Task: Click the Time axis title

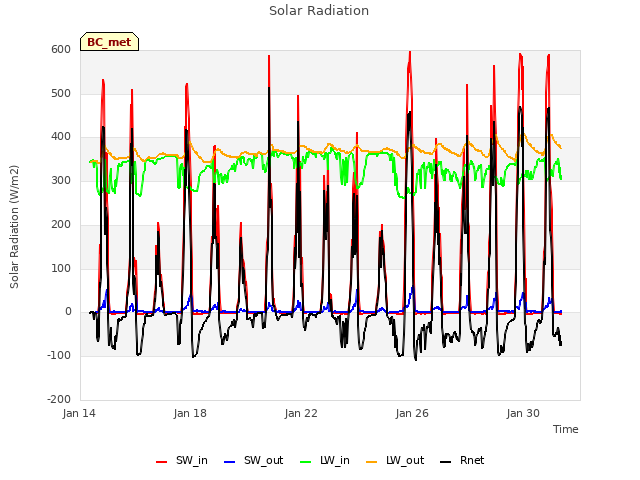Action: (x=566, y=429)
